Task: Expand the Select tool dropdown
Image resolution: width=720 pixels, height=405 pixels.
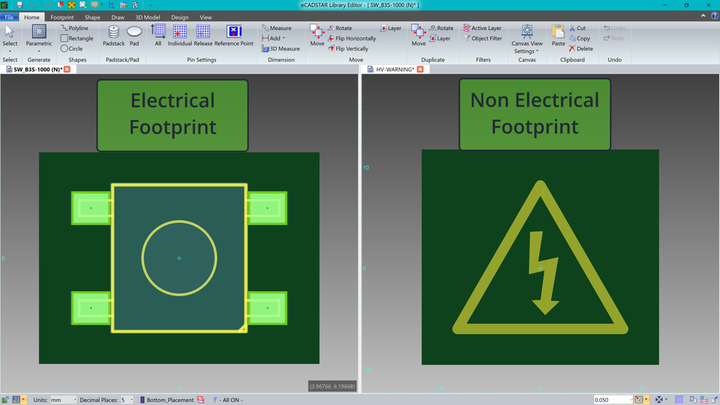Action: pos(10,51)
